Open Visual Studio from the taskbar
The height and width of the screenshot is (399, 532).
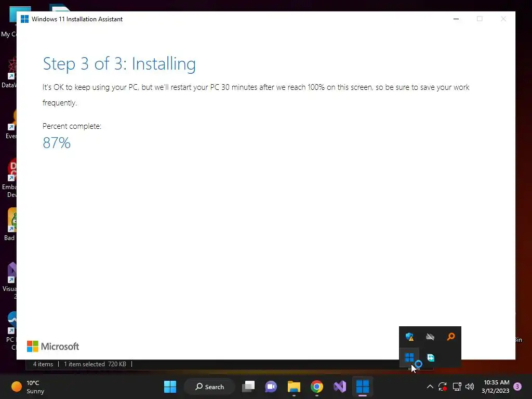pyautogui.click(x=340, y=387)
